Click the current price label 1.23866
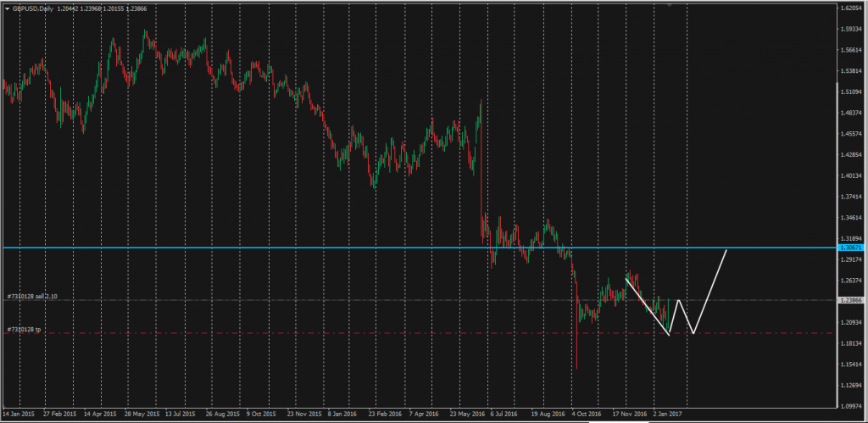The image size is (868, 423). coord(850,301)
